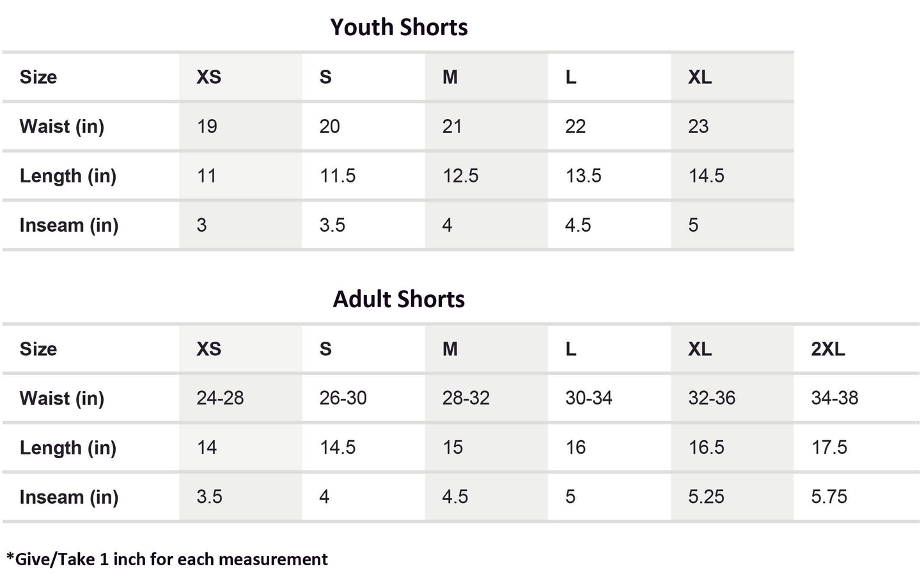Click the Adult Shorts M column header
This screenshot has height=576, width=924.
(450, 349)
